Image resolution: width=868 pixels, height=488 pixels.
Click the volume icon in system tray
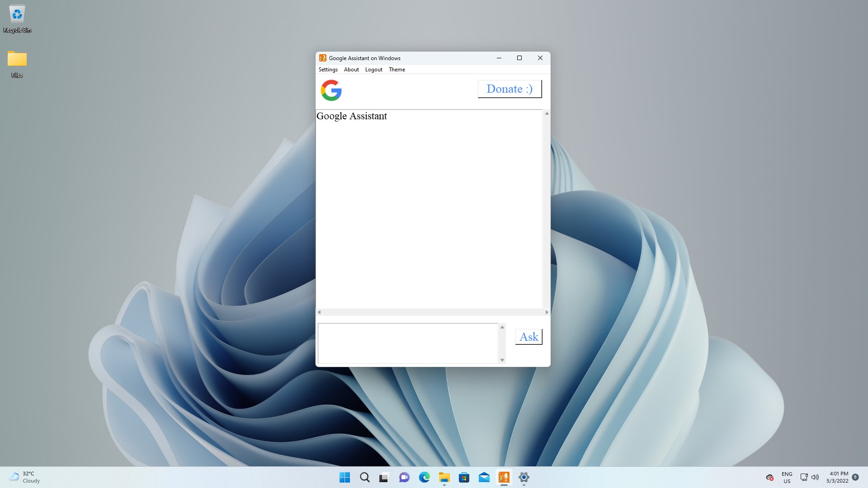815,477
